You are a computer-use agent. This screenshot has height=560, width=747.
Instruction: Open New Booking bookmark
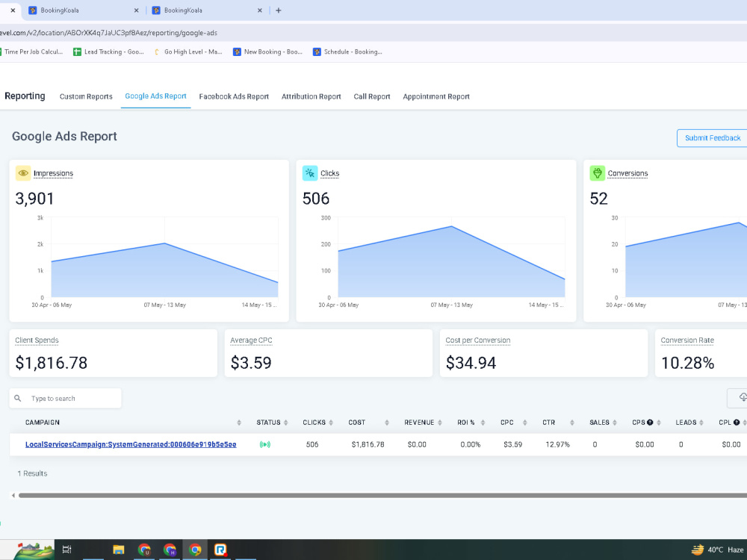(x=267, y=52)
